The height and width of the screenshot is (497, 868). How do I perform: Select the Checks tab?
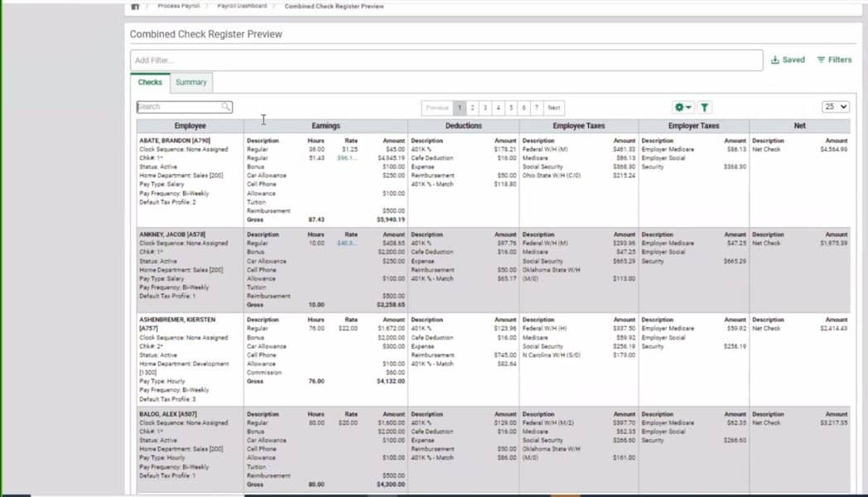pyautogui.click(x=150, y=82)
